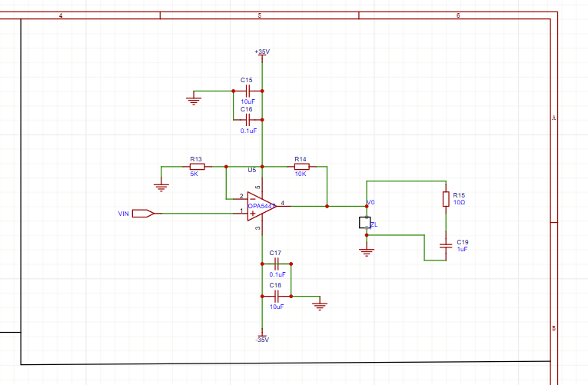The width and height of the screenshot is (588, 385).
Task: Click row A marker on sheet border
Action: click(x=554, y=118)
